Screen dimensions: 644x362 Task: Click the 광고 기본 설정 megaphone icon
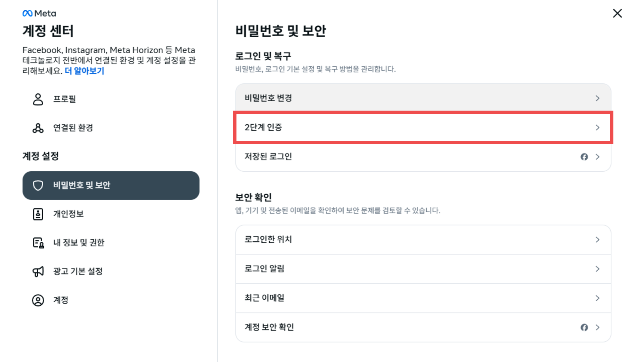click(38, 271)
